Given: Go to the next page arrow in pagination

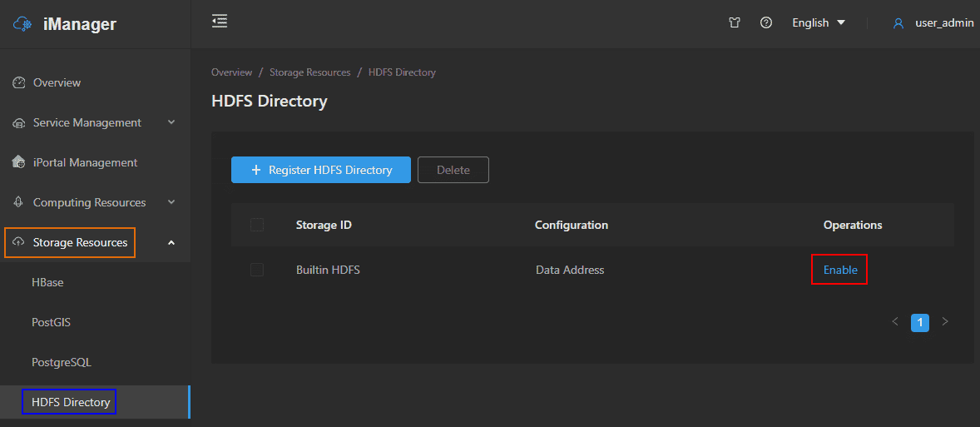Looking at the screenshot, I should click(x=945, y=322).
